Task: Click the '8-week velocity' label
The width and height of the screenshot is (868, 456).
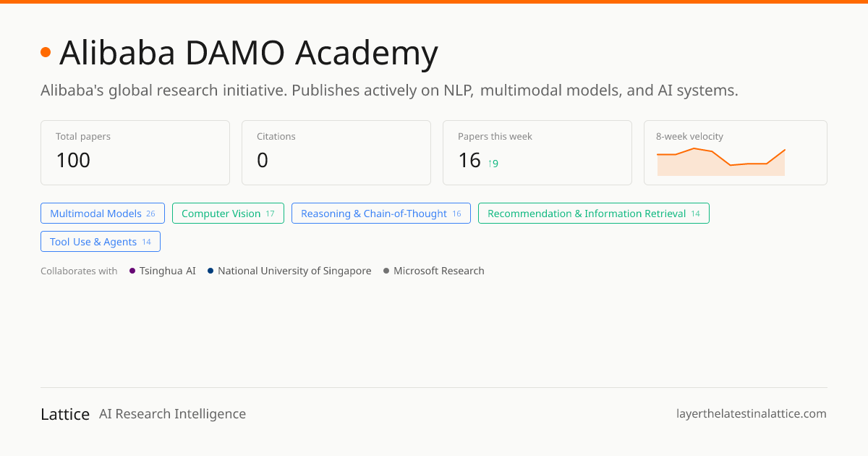Action: pos(689,136)
